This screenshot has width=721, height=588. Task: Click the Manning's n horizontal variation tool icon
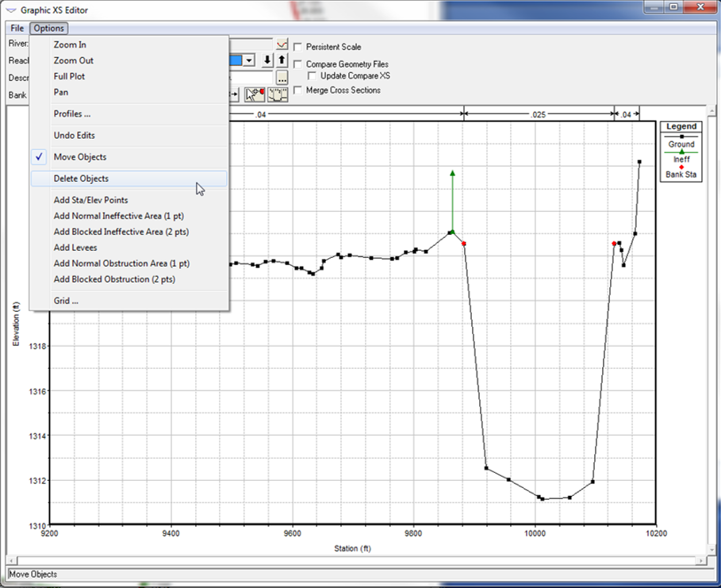coord(278,94)
